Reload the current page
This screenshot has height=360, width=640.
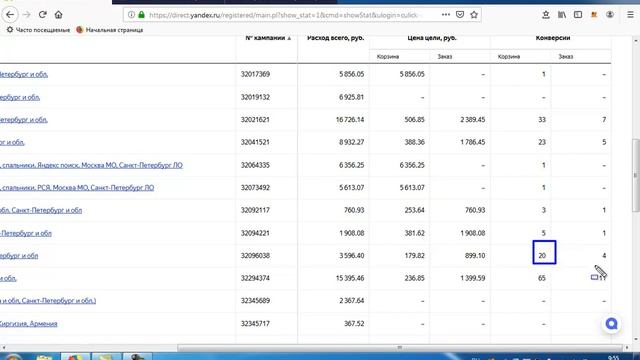[42, 15]
